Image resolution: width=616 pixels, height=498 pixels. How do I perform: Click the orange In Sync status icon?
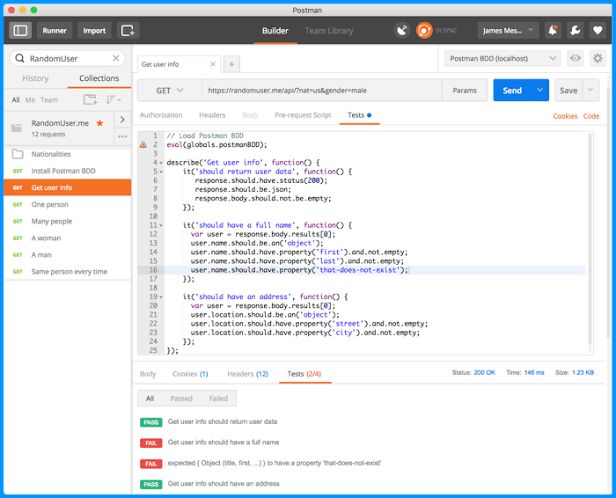(x=424, y=30)
